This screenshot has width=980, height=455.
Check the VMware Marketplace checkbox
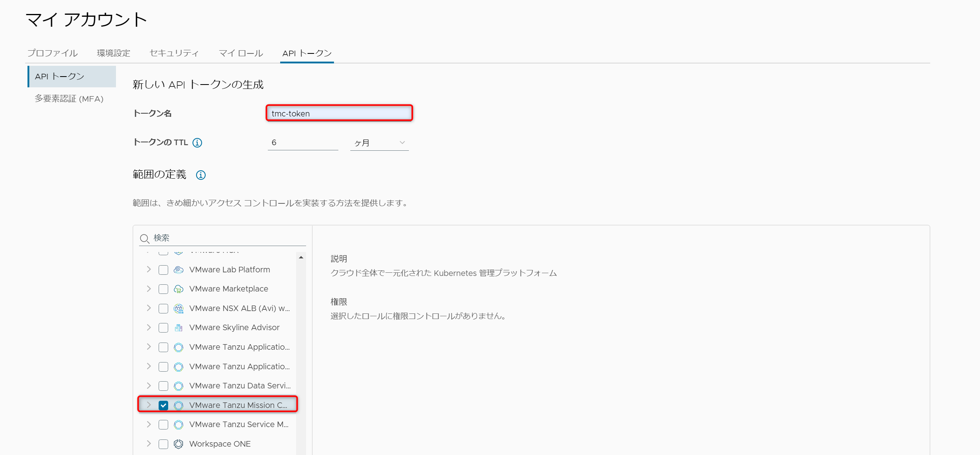pos(163,289)
